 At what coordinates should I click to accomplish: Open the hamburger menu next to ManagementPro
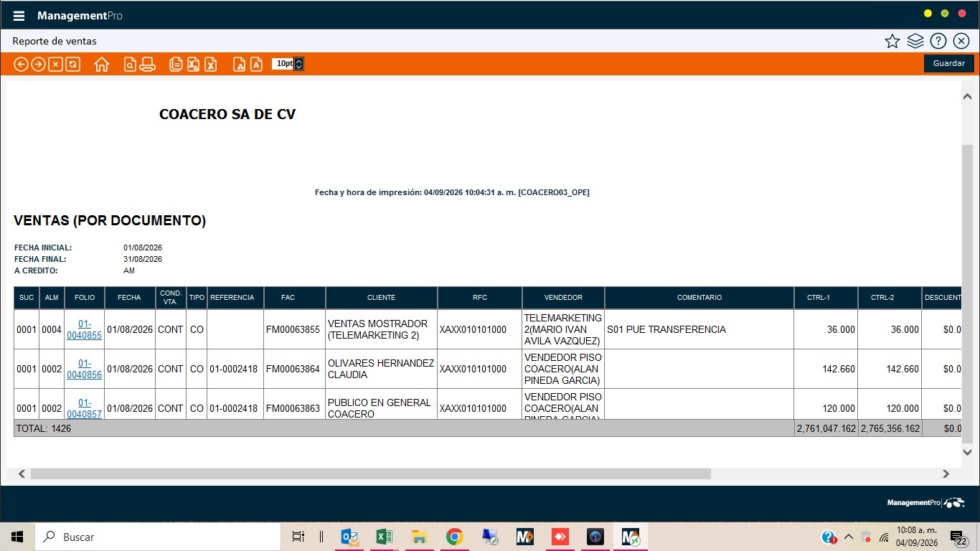tap(19, 16)
